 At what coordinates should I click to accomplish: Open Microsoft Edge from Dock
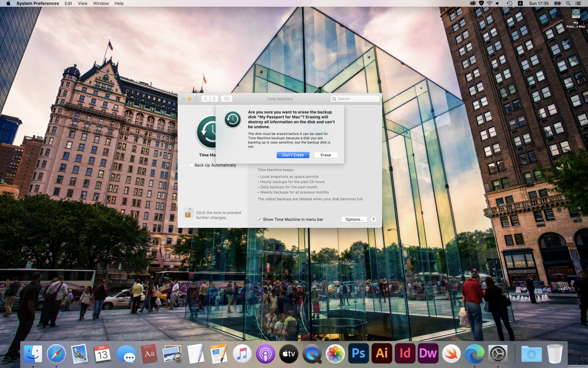click(475, 354)
